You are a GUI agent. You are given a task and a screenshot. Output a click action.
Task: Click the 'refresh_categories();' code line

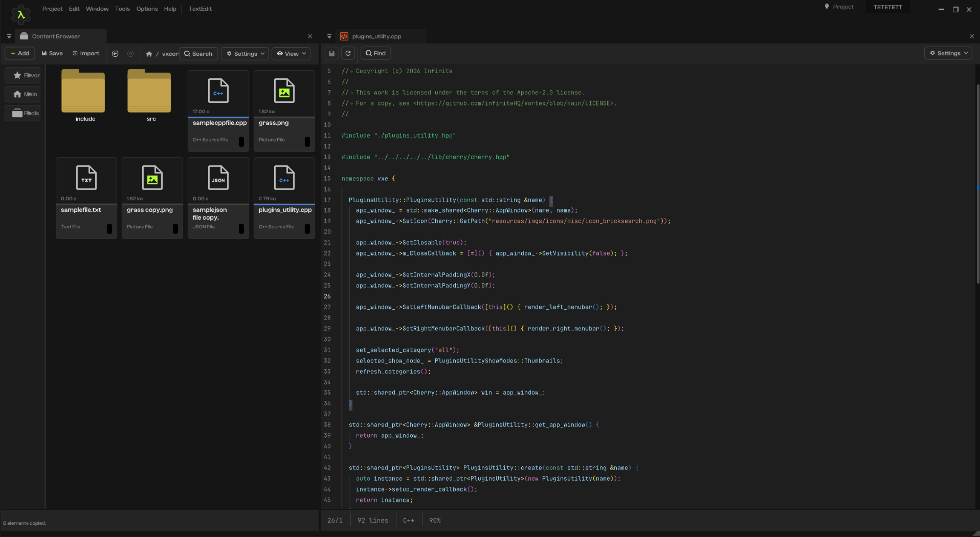point(393,371)
